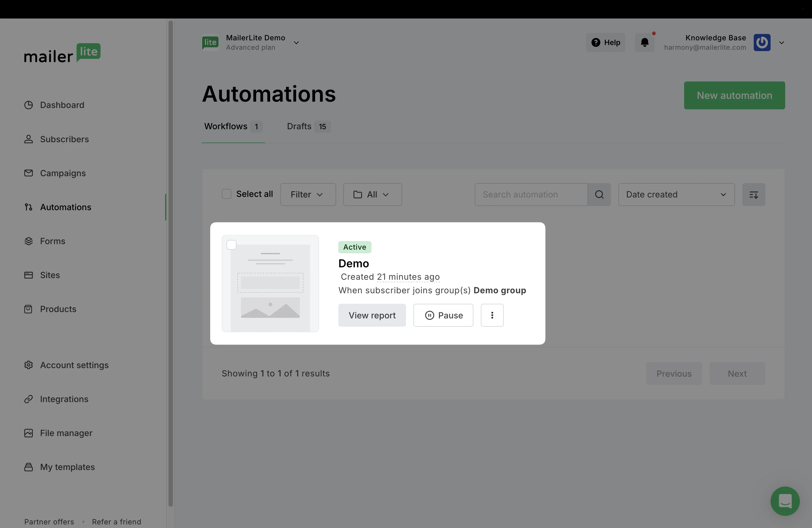Open the All folders dropdown
Screen dimensions: 812x528
tap(372, 194)
